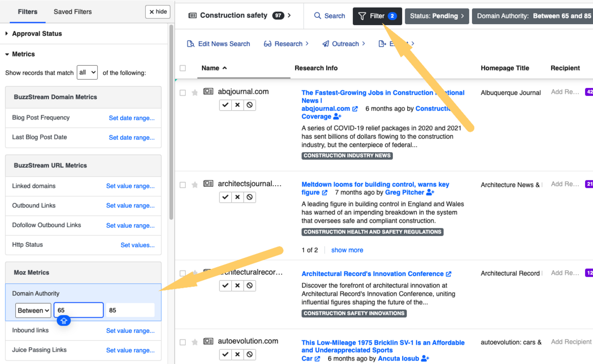Expand the Construction safety project chevron
Viewport: 593px width, 364px height.
click(x=289, y=15)
